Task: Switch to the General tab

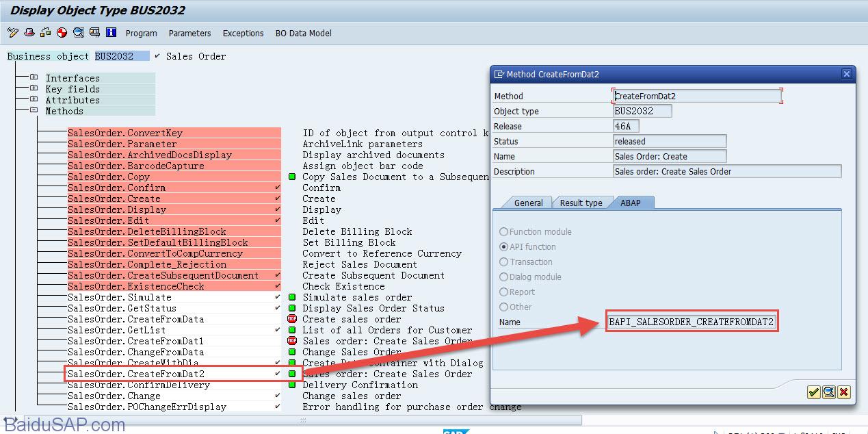Action: [x=528, y=203]
